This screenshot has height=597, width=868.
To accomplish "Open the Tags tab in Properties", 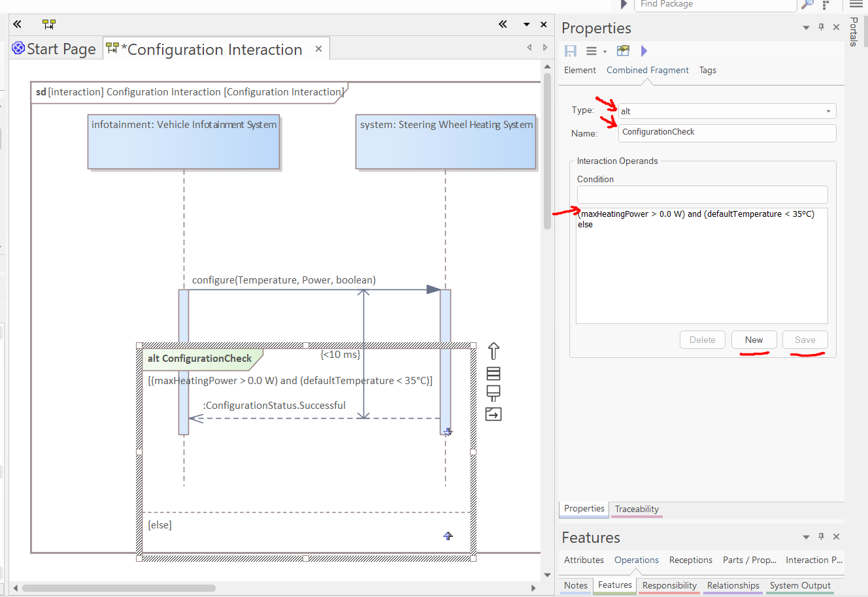I will (707, 70).
